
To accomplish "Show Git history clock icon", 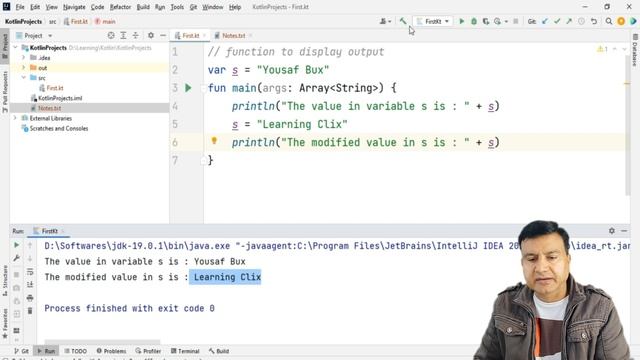I will coord(581,21).
